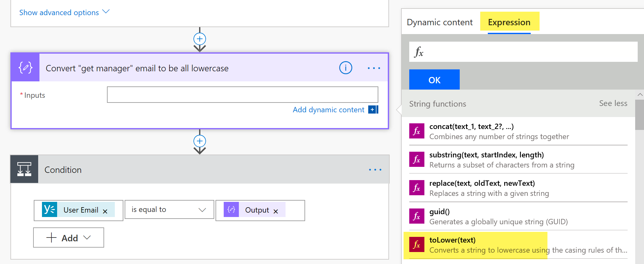Click the Yammer icon on User Email token
This screenshot has width=644, height=264.
[50, 209]
